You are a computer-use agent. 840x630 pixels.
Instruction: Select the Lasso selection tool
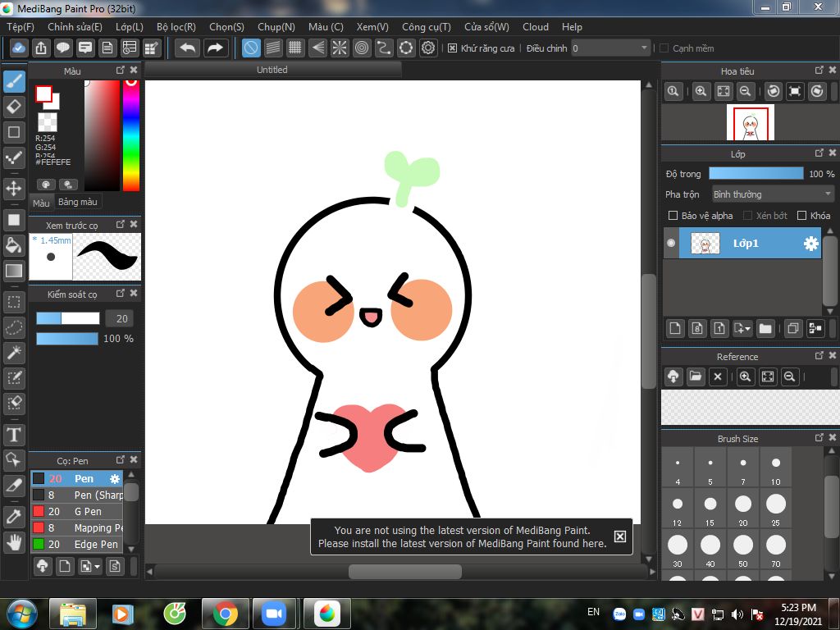point(15,326)
